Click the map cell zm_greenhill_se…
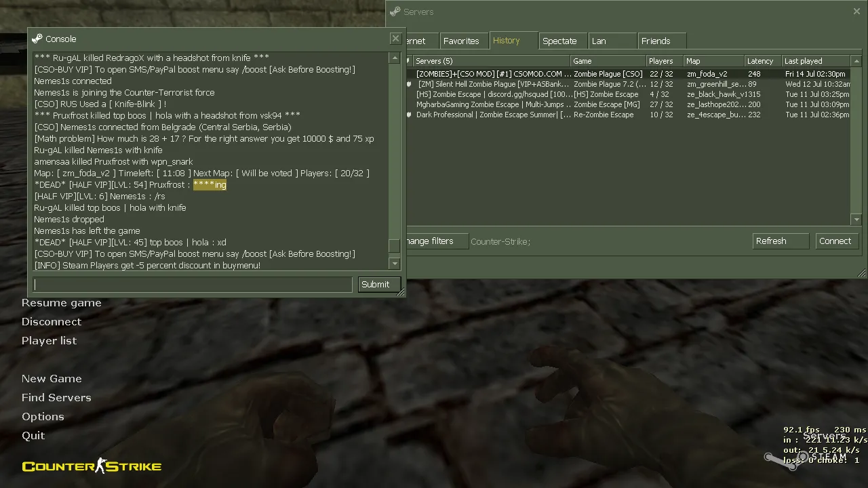Image resolution: width=868 pixels, height=488 pixels. tap(716, 84)
